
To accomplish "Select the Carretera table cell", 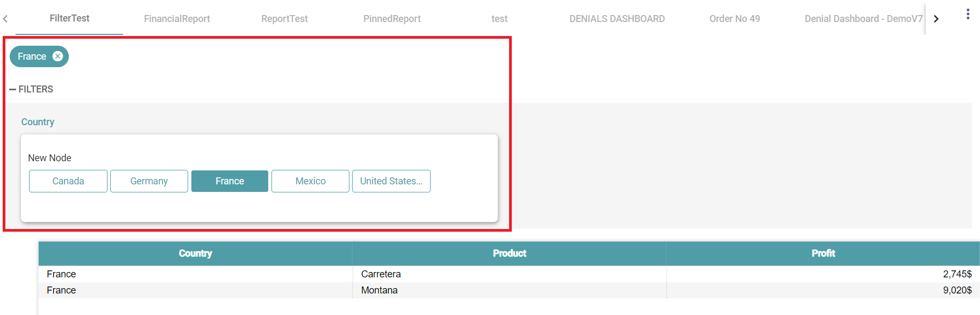I will (381, 274).
